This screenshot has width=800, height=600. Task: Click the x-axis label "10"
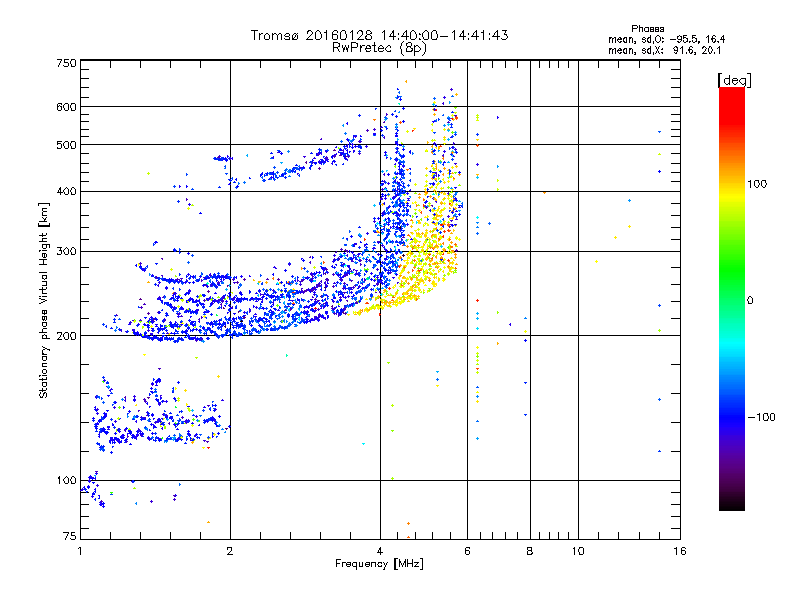tap(578, 551)
